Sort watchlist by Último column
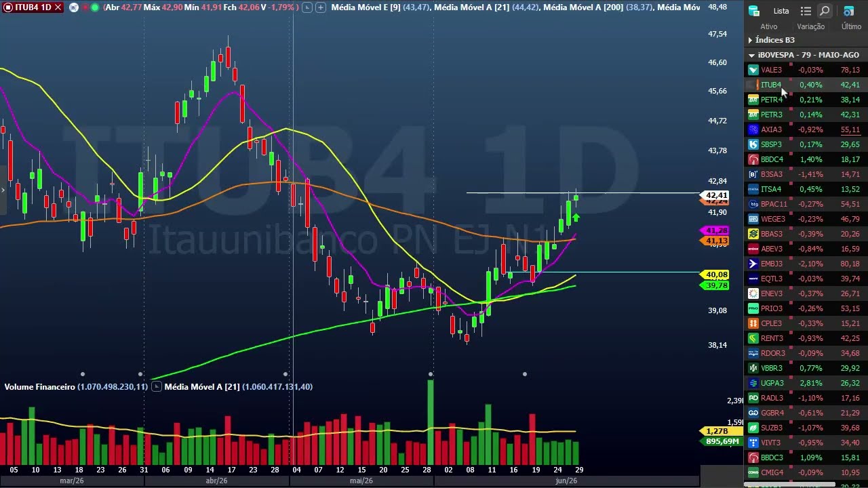The height and width of the screenshot is (488, 868). [x=851, y=26]
